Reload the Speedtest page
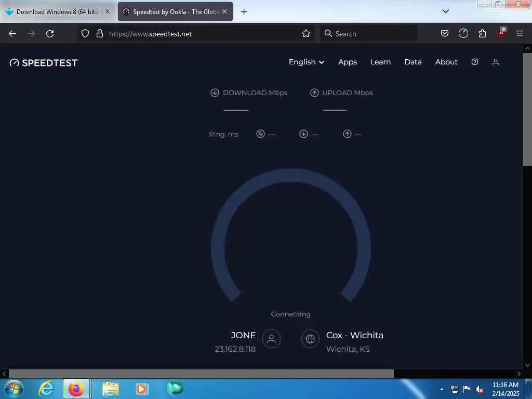This screenshot has height=399, width=532. 50,34
